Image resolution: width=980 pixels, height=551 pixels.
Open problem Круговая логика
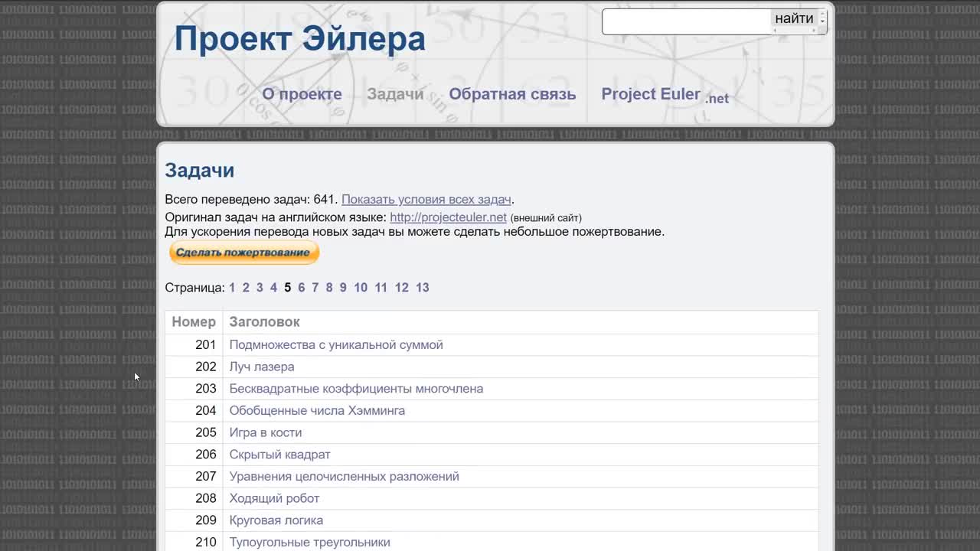click(x=276, y=520)
